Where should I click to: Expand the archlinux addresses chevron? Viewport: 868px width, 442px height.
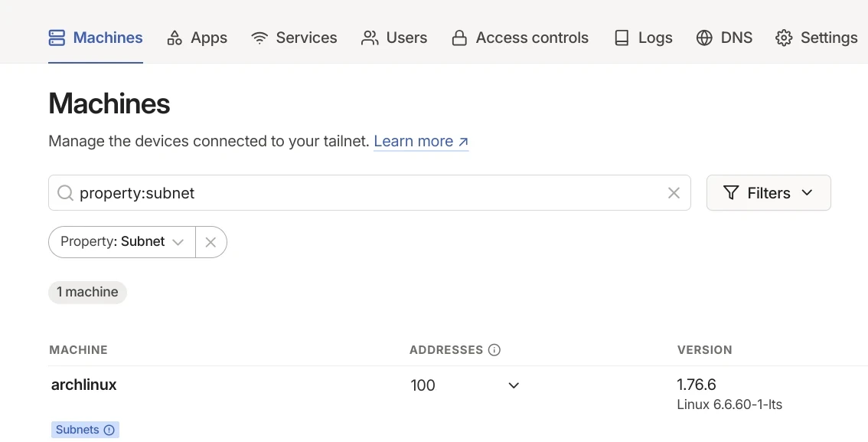(x=514, y=385)
